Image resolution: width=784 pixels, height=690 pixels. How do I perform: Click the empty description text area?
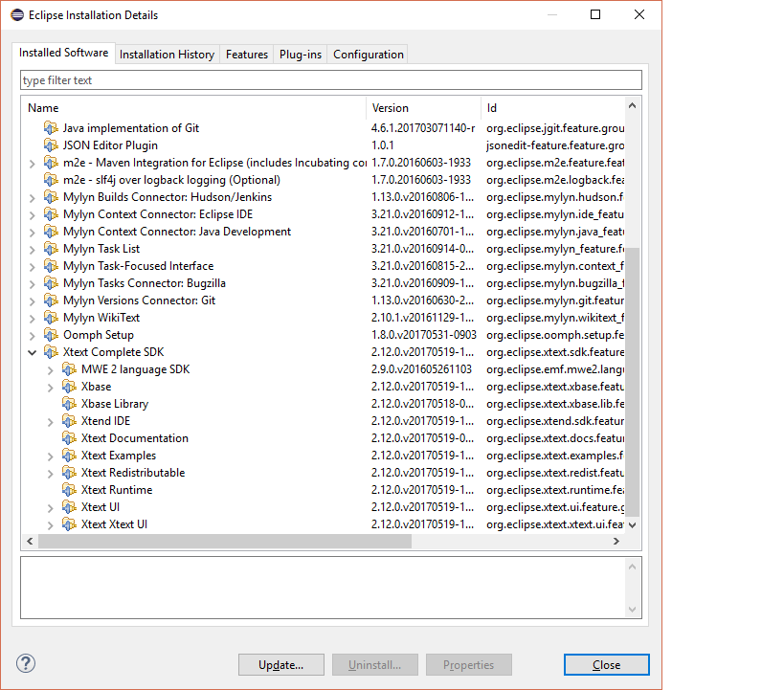pos(323,588)
